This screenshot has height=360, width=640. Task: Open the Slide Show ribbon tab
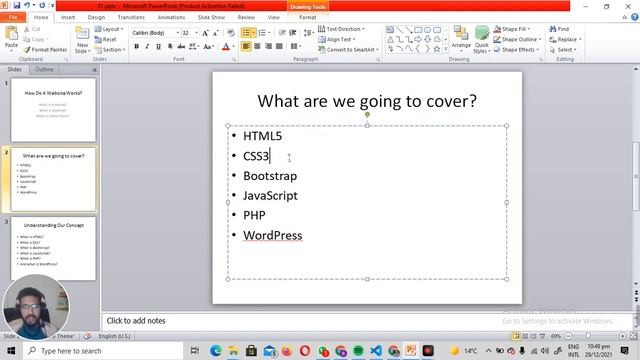click(x=211, y=18)
